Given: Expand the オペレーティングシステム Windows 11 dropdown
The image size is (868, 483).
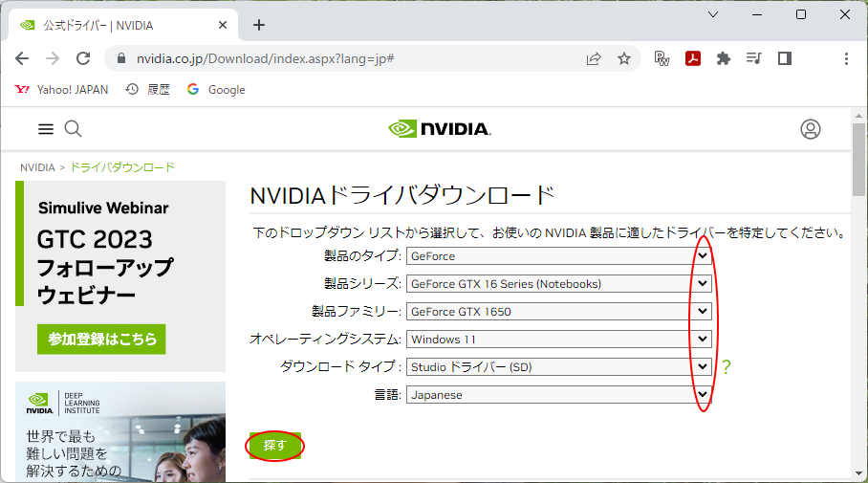Looking at the screenshot, I should [558, 339].
